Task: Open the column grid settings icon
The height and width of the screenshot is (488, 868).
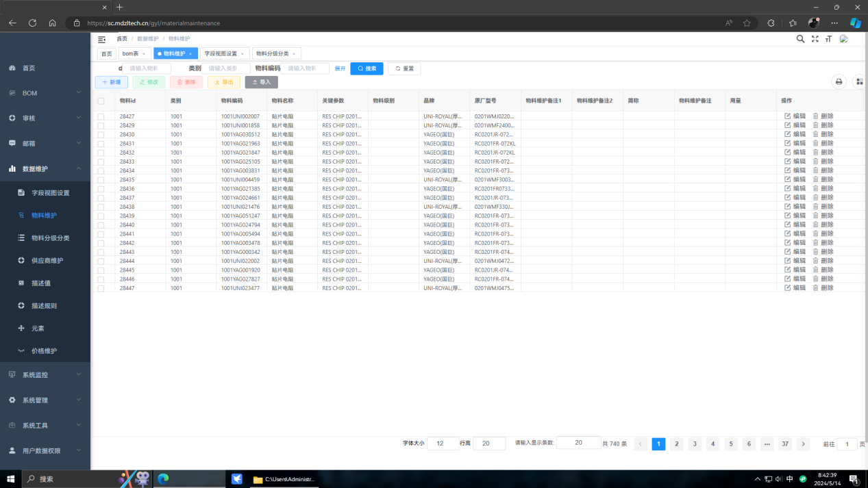Action: coord(860,82)
